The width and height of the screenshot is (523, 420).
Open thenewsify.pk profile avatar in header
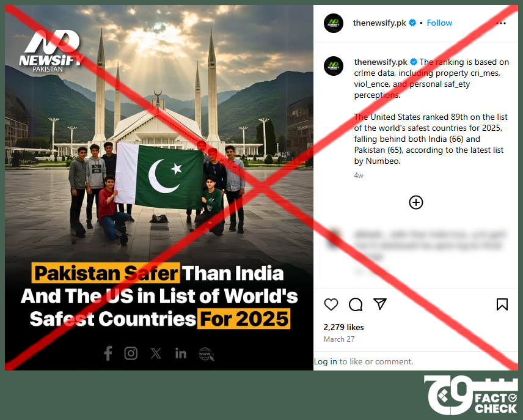(334, 23)
